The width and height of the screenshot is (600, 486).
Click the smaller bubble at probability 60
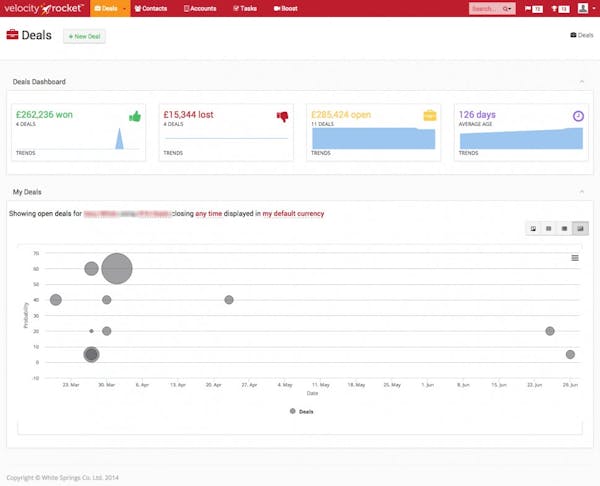[x=91, y=269]
